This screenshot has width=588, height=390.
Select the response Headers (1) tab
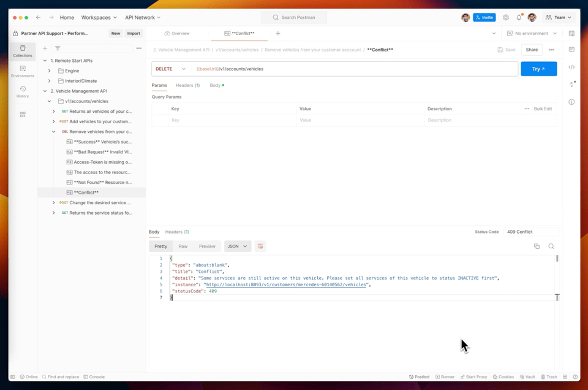click(x=177, y=232)
